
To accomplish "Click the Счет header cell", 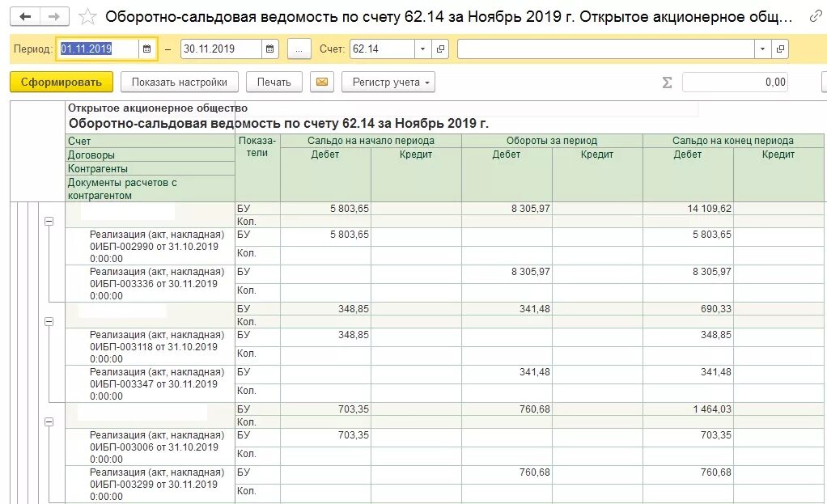I will 151,141.
